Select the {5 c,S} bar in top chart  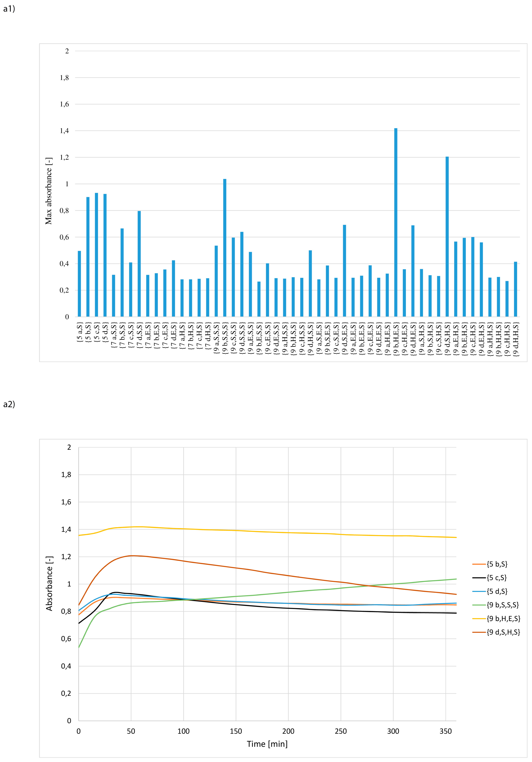click(x=96, y=255)
